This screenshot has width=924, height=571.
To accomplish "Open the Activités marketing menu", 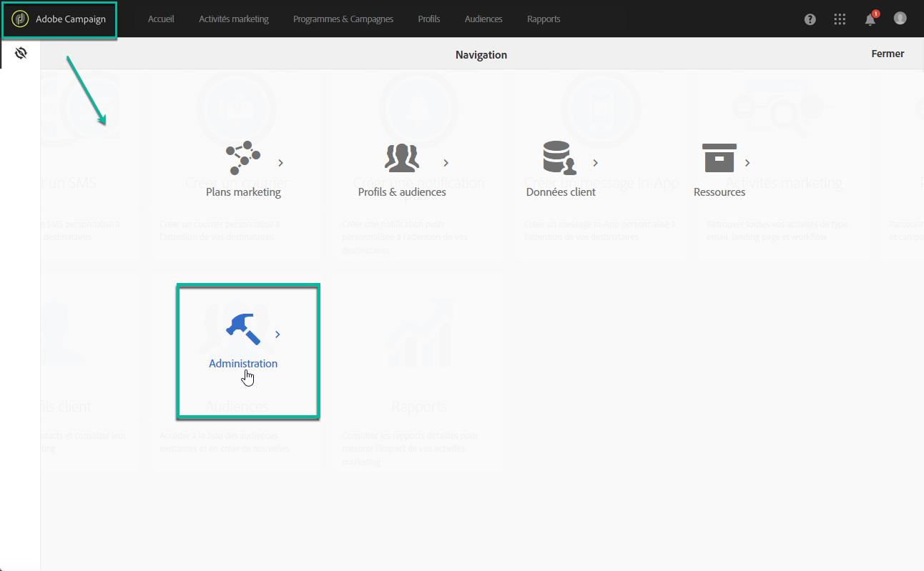I will tap(234, 19).
